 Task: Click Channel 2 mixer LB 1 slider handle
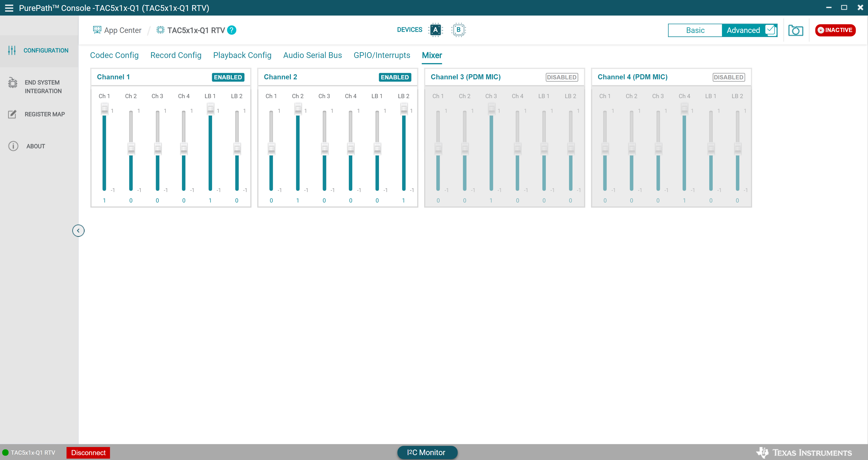click(x=377, y=149)
